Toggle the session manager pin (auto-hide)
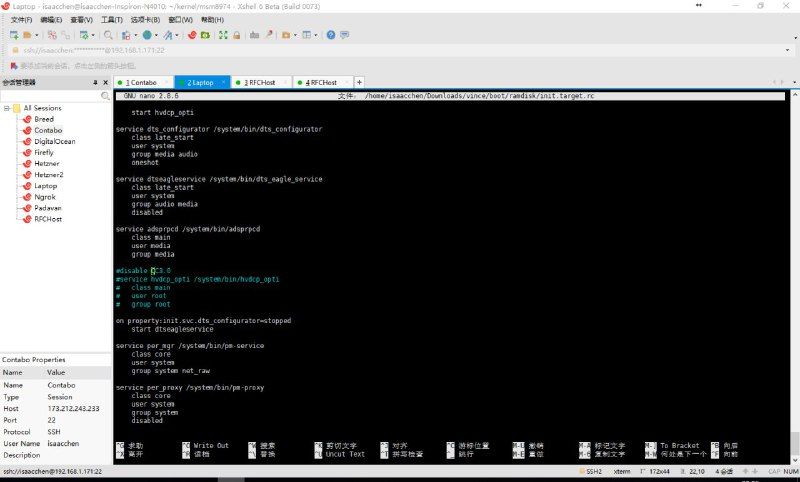The height and width of the screenshot is (482, 800). 95,82
